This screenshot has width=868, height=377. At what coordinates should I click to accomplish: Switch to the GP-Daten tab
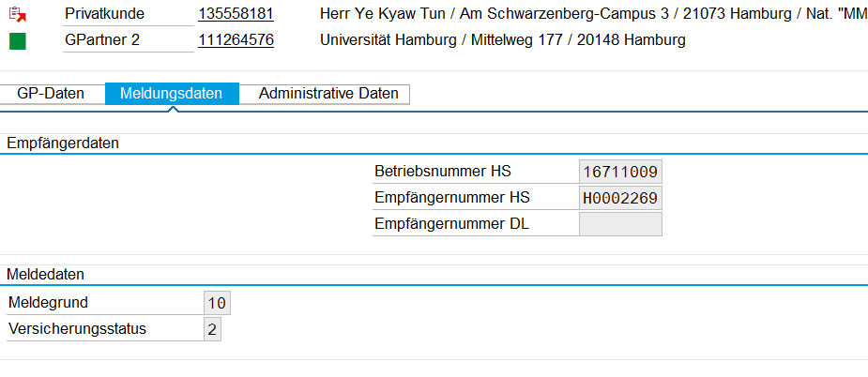(x=51, y=94)
